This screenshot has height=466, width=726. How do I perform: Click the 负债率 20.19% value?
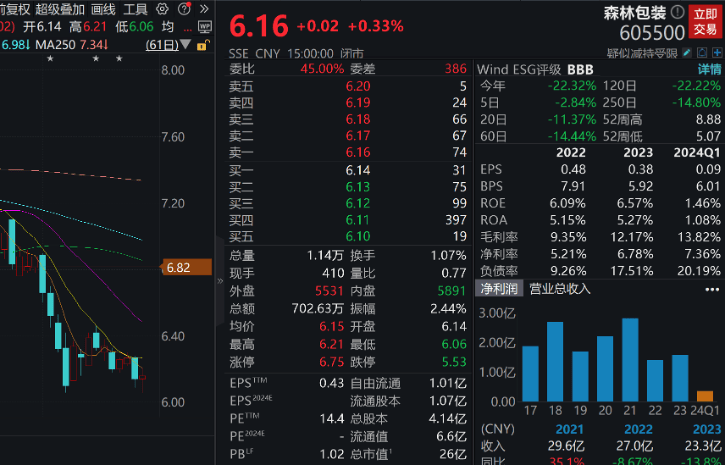[698, 271]
